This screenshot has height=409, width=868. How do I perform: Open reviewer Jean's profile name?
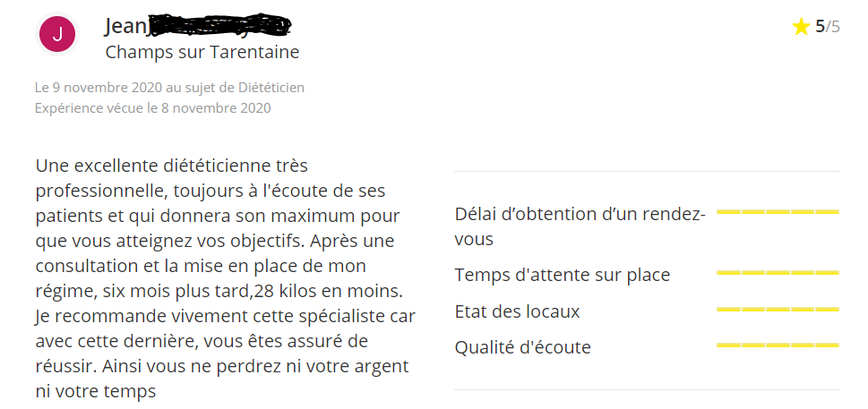[125, 26]
